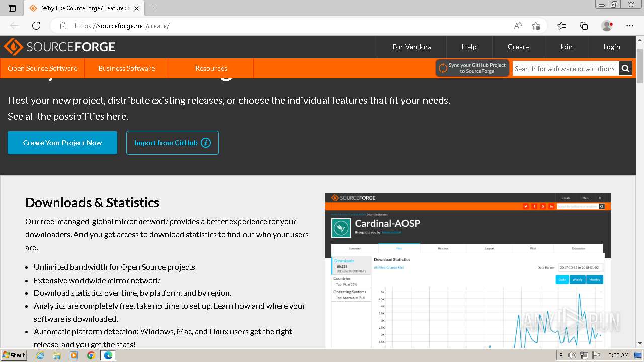Click Create Your Project Now button
644x362 pixels.
[x=62, y=143]
